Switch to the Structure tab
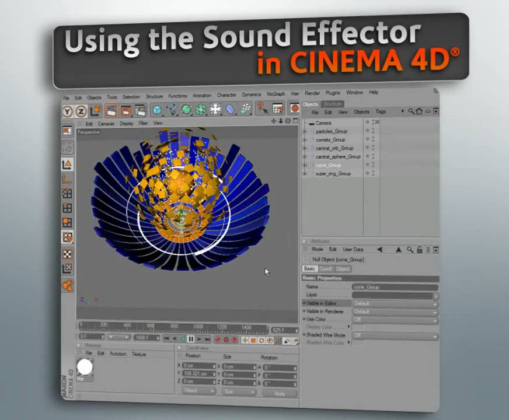509x420 pixels. click(332, 104)
